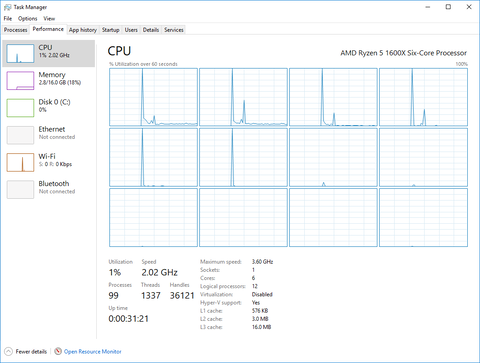
Task: Click the Task Manager title bar icon
Action: (x=7, y=7)
